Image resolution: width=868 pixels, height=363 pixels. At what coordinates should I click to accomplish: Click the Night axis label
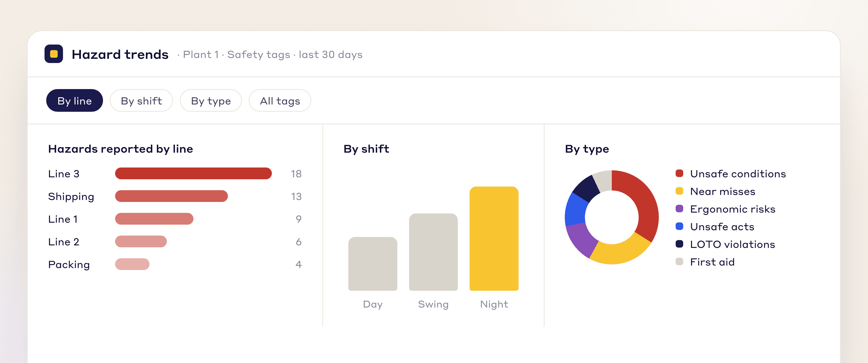click(x=494, y=304)
